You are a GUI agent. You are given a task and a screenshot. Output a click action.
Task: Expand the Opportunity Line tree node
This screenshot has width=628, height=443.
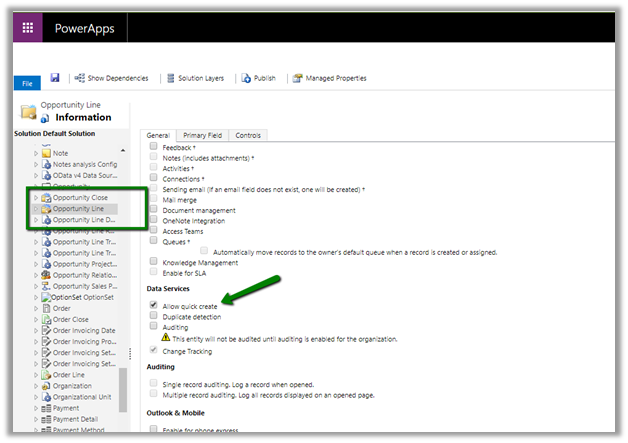[x=36, y=209]
